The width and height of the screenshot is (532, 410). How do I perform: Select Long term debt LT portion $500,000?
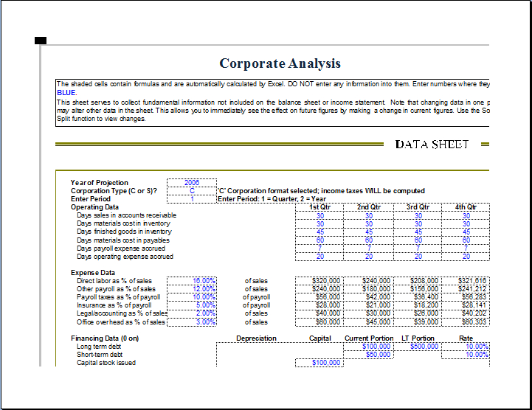pyautogui.click(x=418, y=347)
